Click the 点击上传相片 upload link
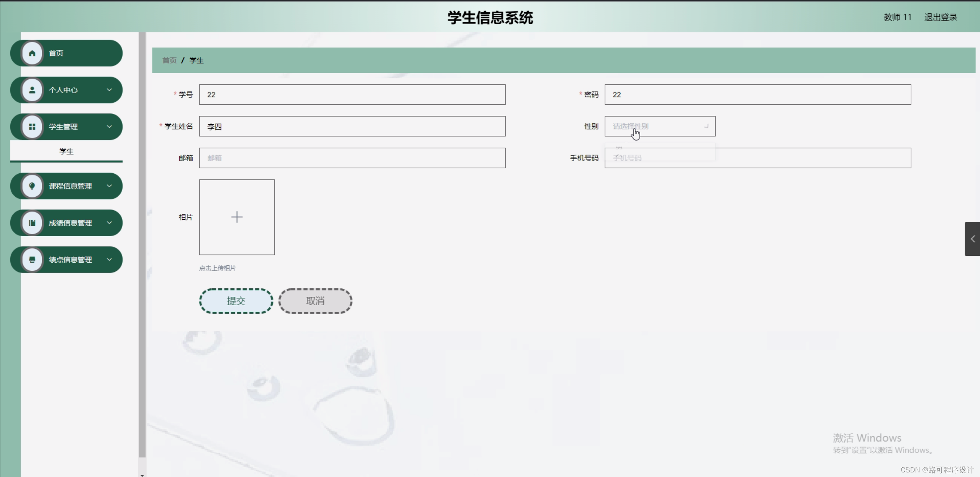Viewport: 980px width, 477px height. (x=217, y=268)
